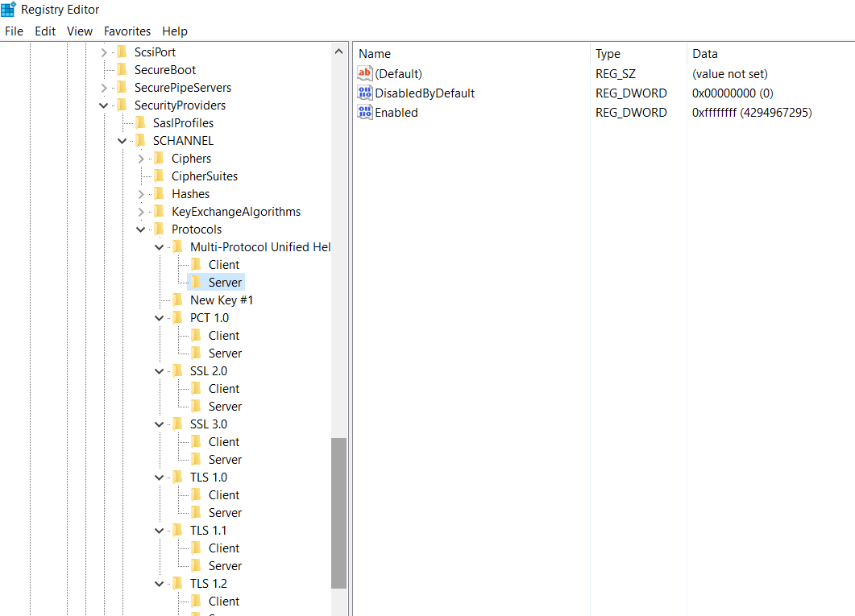Select the SecurePipeServers folder icon
The height and width of the screenshot is (616, 855).
click(x=122, y=87)
